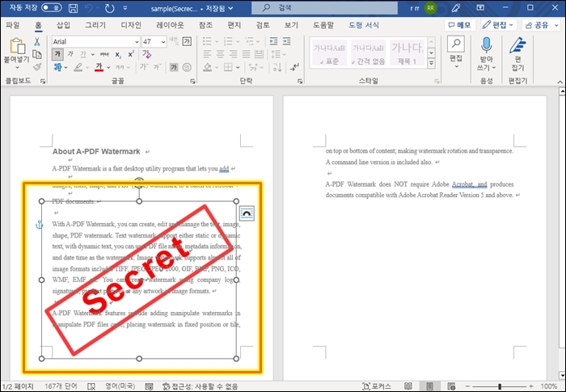
Task: Click the enclosed character circle icon
Action: (x=187, y=67)
